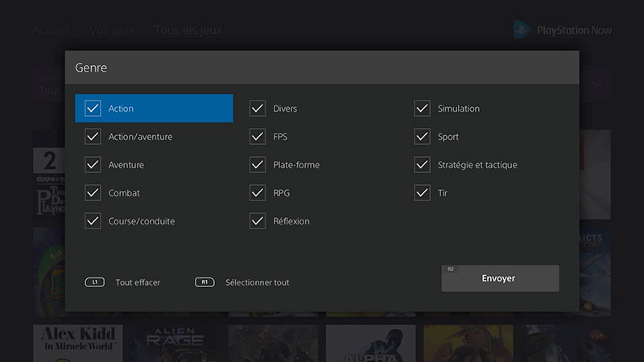Viewport: 644px width, 362px height.
Task: Toggle the Réflexion checkbox
Action: 258,221
